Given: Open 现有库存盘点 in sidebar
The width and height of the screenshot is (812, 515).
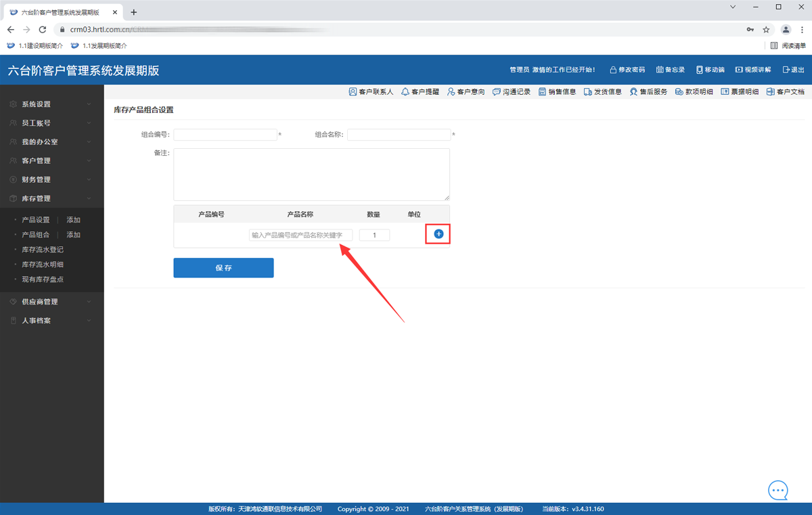Looking at the screenshot, I should pyautogui.click(x=43, y=279).
